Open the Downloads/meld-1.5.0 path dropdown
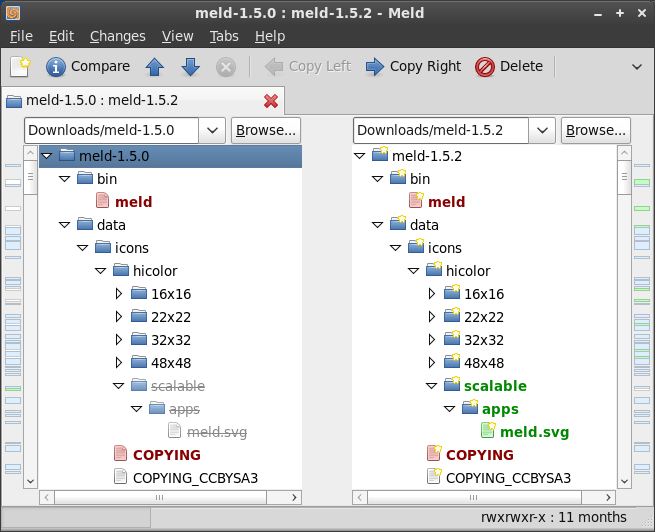 [212, 130]
